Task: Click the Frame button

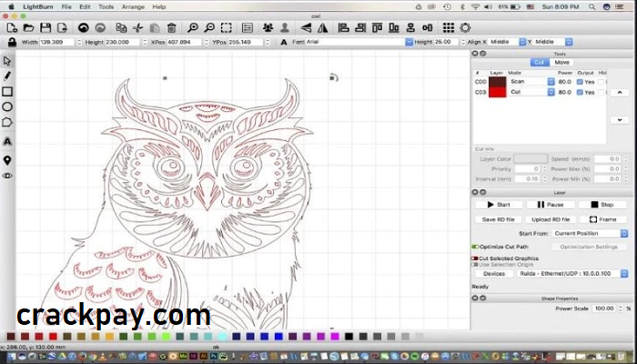Action: pyautogui.click(x=602, y=219)
